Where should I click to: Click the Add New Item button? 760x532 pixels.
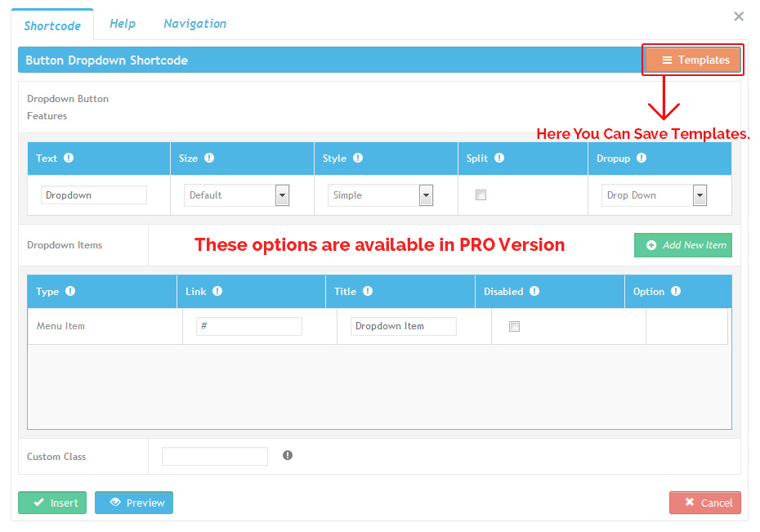tap(683, 245)
